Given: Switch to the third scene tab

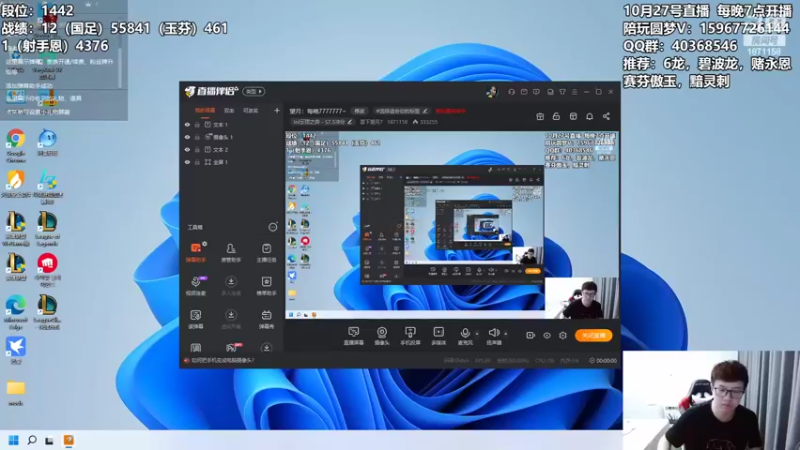Looking at the screenshot, I should tap(251, 110).
